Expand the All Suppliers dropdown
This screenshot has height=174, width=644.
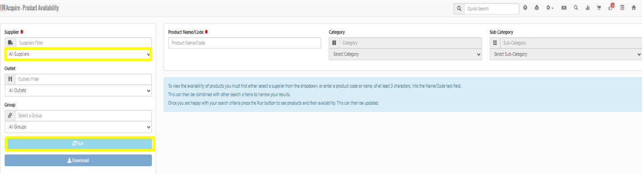pos(78,54)
